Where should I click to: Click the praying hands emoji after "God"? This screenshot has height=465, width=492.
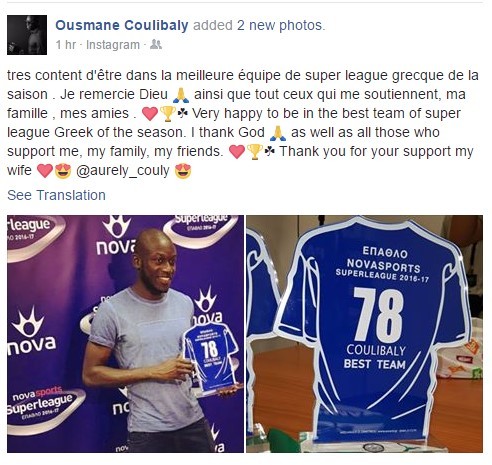278,133
